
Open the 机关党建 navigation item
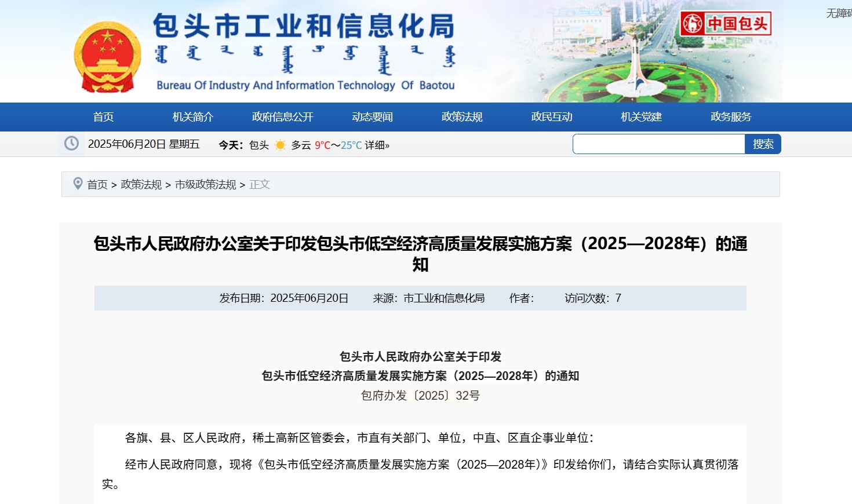[x=641, y=117]
